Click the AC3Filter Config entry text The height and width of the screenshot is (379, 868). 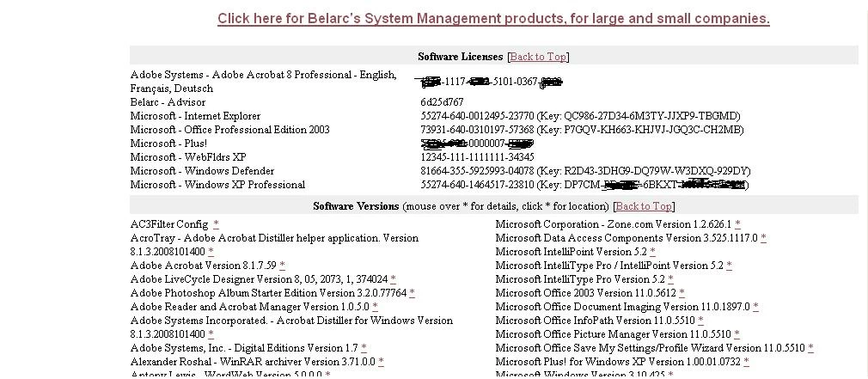tap(169, 224)
